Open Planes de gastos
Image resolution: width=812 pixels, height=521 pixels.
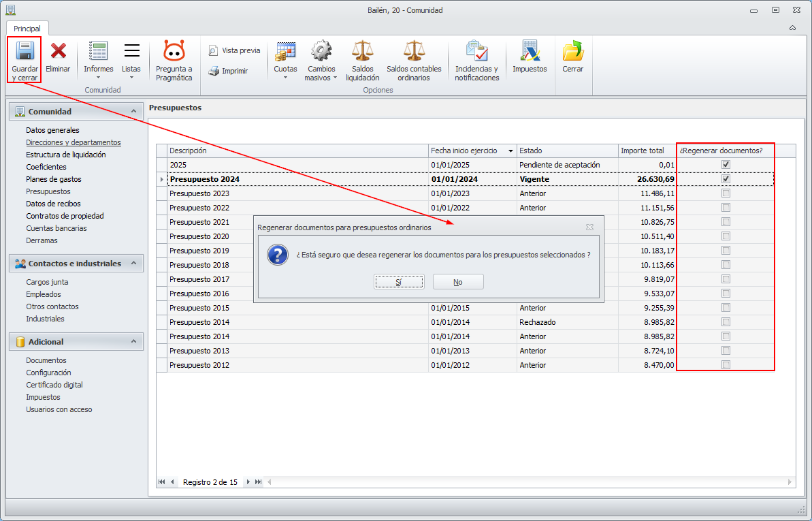[x=54, y=179]
